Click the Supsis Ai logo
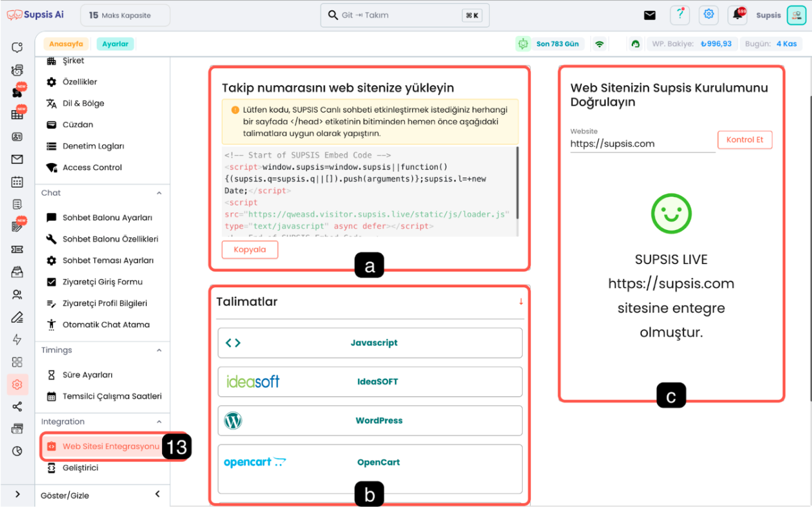 [35, 15]
